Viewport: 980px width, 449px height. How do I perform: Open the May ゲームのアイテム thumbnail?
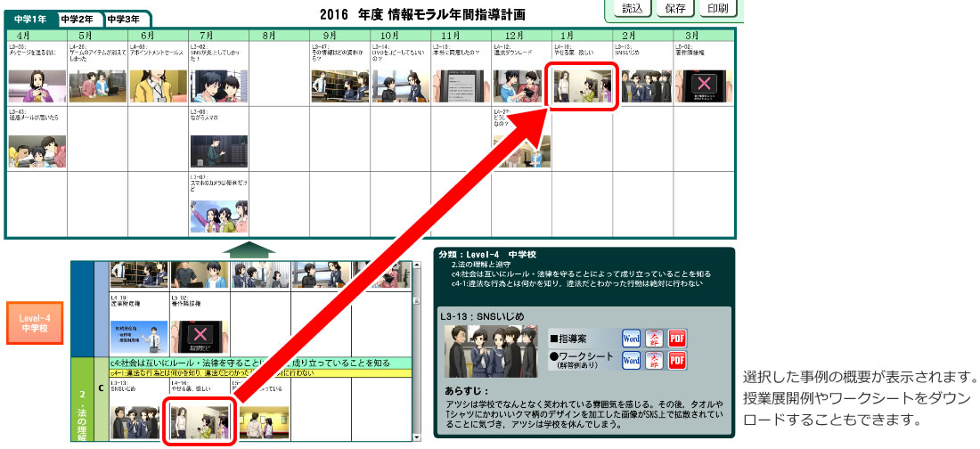click(97, 86)
